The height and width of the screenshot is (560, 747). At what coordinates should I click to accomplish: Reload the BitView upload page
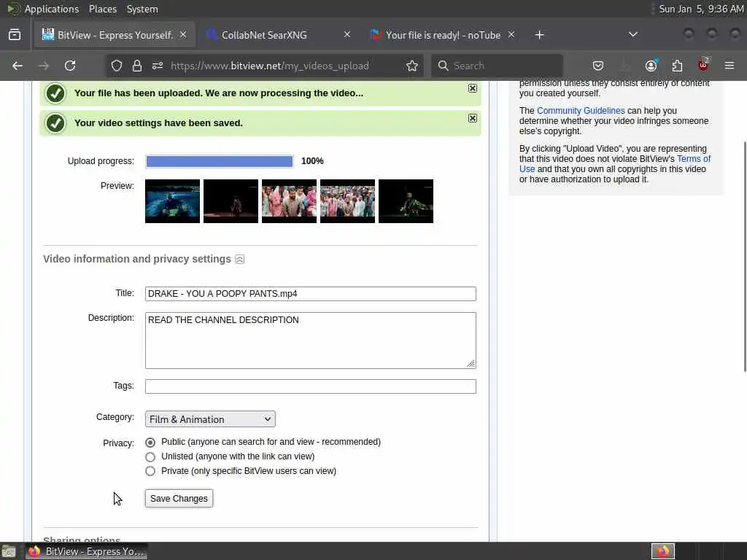(x=70, y=66)
